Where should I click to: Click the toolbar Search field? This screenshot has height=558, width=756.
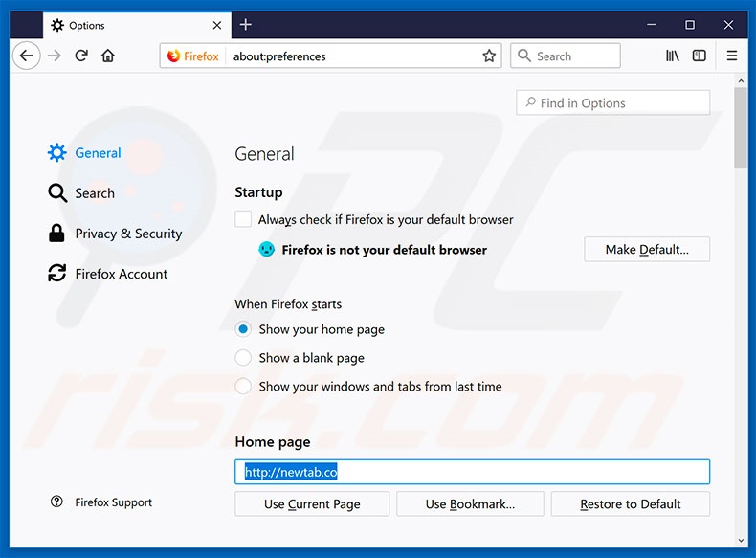point(565,56)
